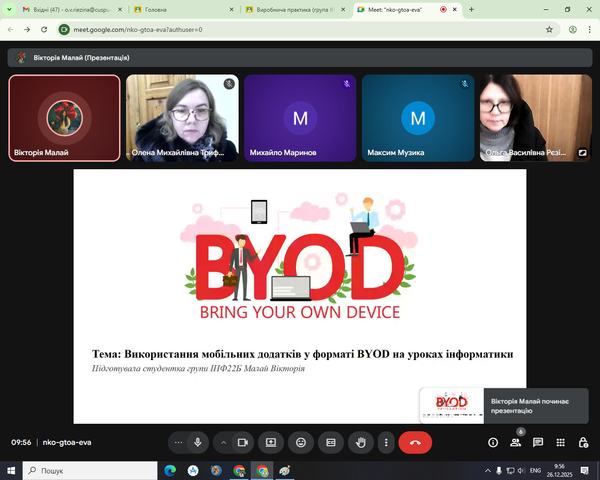This screenshot has height=480, width=600.
Task: Raise hand using the hand icon
Action: tap(361, 442)
